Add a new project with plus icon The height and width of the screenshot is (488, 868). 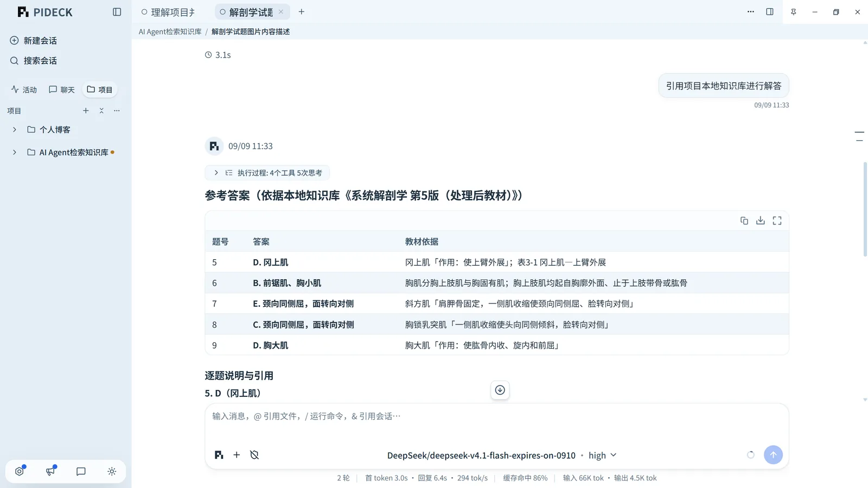click(x=86, y=111)
